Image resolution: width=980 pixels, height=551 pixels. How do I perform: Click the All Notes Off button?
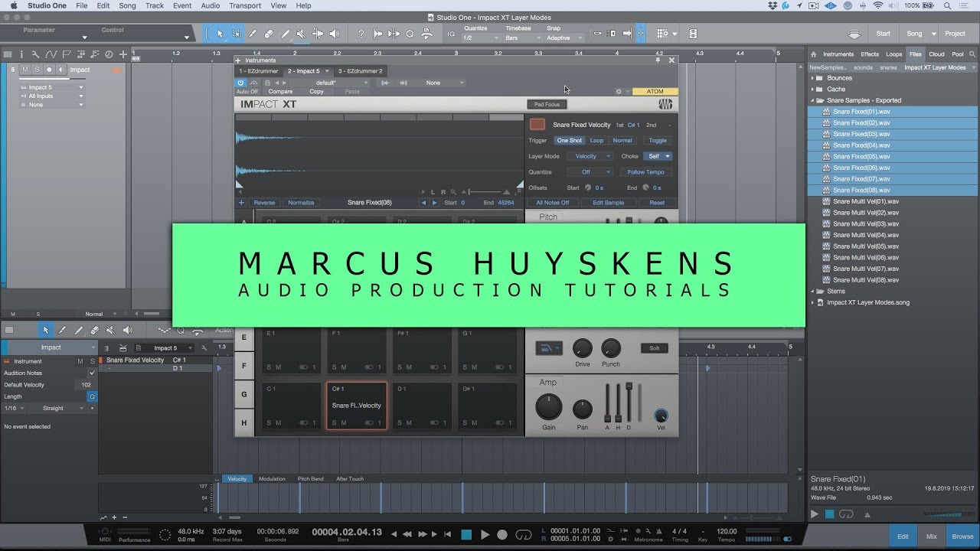tap(553, 203)
